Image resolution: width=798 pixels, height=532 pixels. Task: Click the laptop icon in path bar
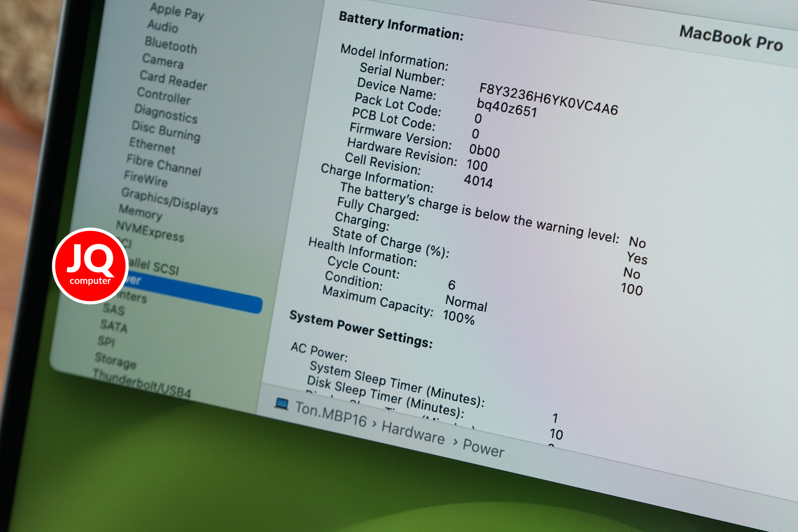click(x=282, y=404)
